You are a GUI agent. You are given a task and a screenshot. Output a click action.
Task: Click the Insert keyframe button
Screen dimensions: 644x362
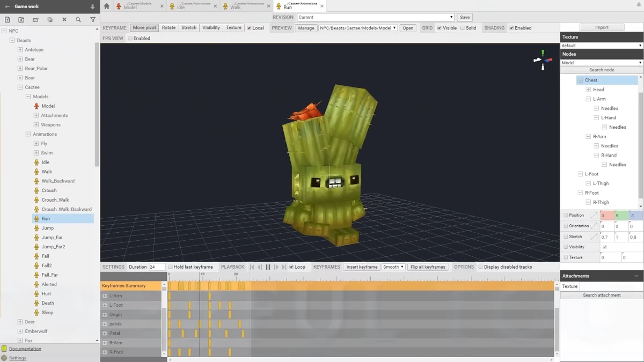[361, 267]
